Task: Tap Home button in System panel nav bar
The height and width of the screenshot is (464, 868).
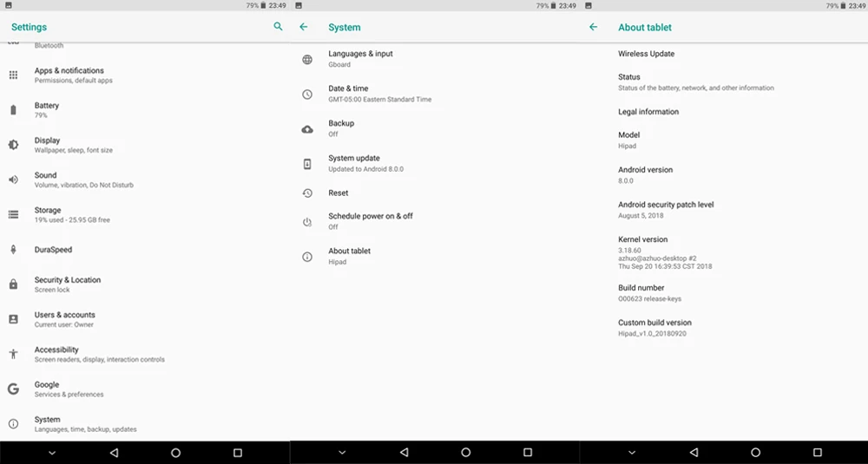Action: coord(465,453)
